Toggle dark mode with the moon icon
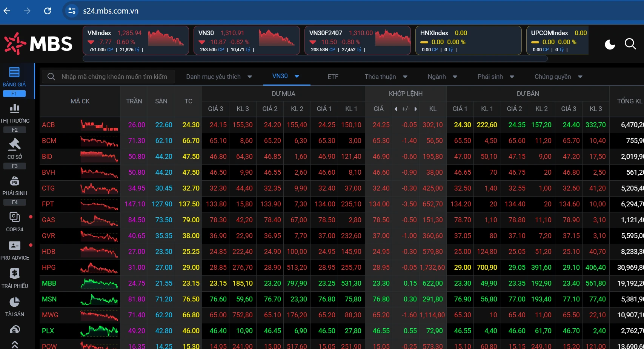This screenshot has height=349, width=644. click(610, 45)
